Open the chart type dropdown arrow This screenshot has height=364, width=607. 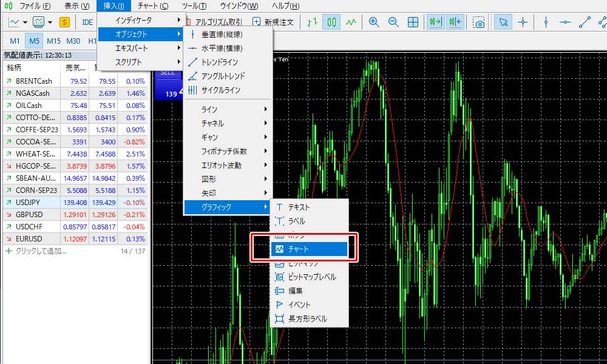[25, 22]
